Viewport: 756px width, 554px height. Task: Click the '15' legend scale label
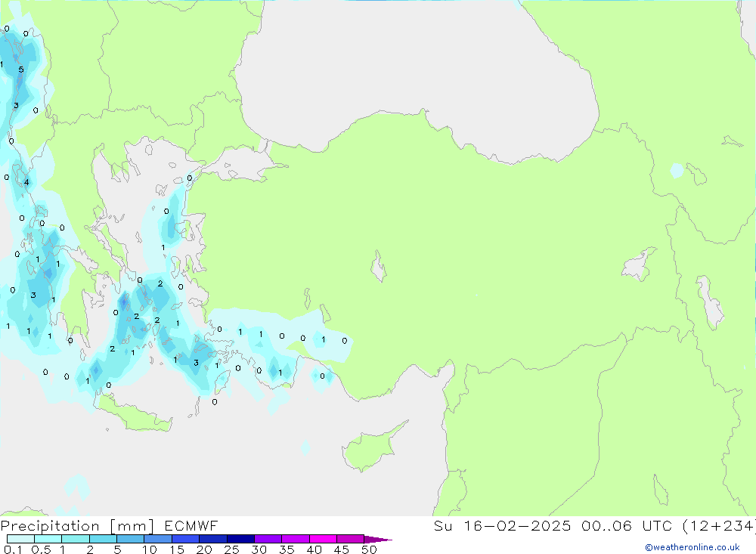pos(177,549)
